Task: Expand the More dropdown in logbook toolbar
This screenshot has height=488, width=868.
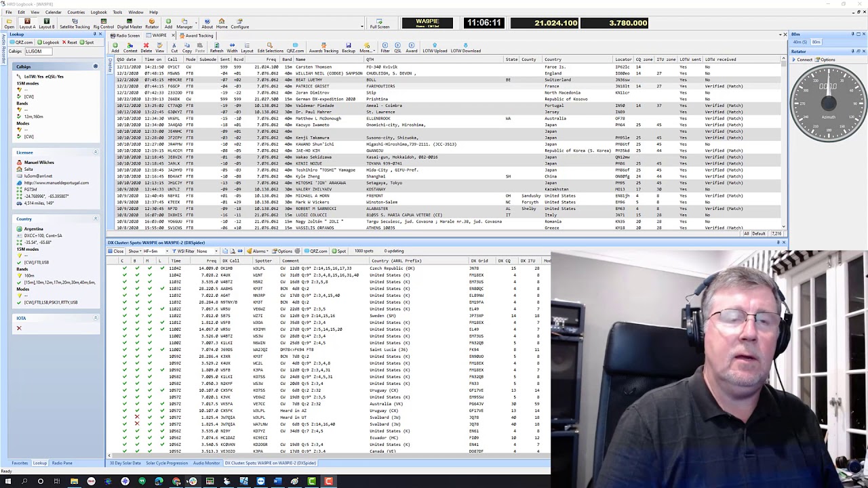Action: [367, 48]
